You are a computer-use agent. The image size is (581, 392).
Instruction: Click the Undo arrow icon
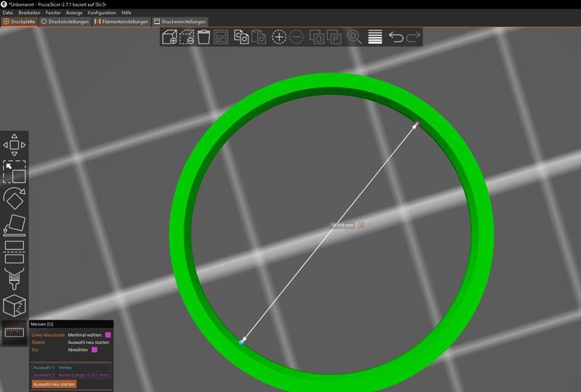pos(396,37)
